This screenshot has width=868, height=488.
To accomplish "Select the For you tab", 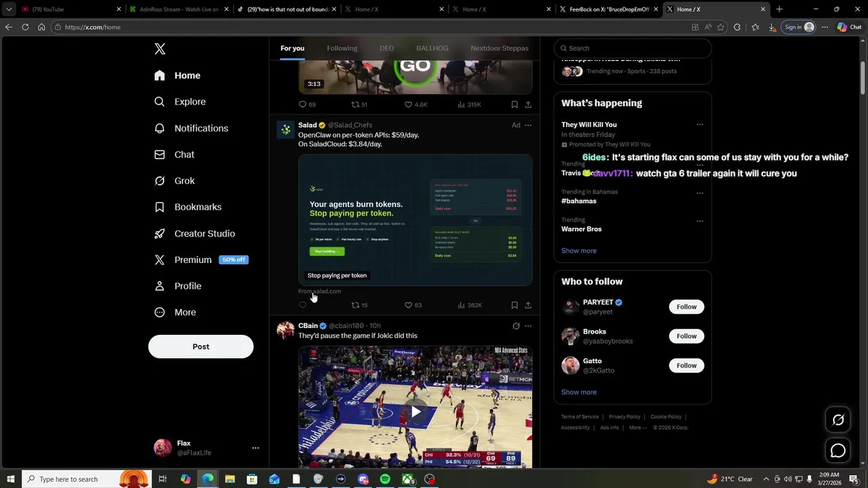I will (x=292, y=48).
